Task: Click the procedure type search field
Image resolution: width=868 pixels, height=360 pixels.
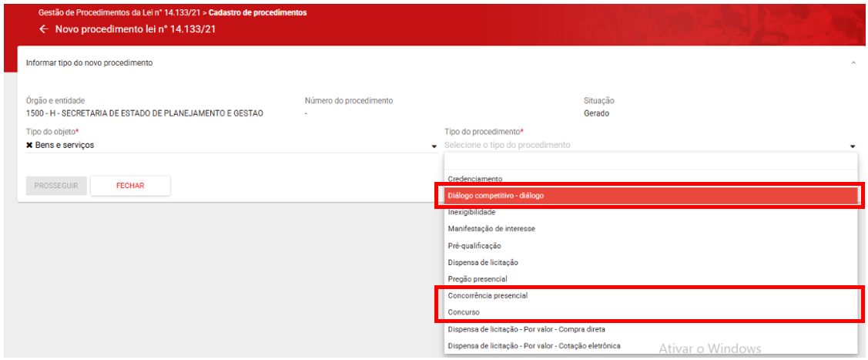Action: tap(650, 161)
